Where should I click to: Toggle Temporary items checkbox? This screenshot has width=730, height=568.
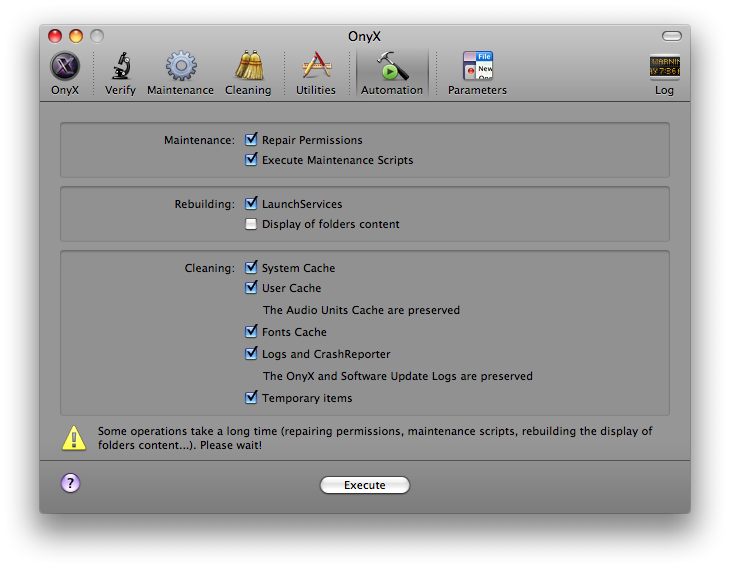pos(252,398)
